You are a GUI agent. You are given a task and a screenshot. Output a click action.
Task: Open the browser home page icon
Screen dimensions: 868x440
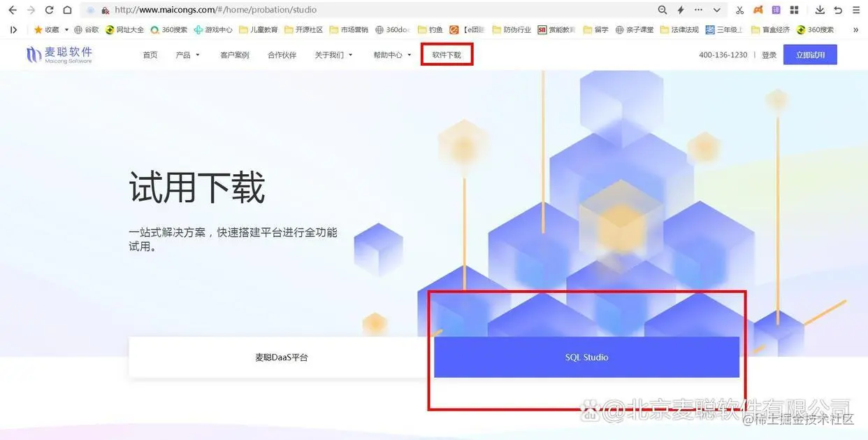[x=67, y=10]
